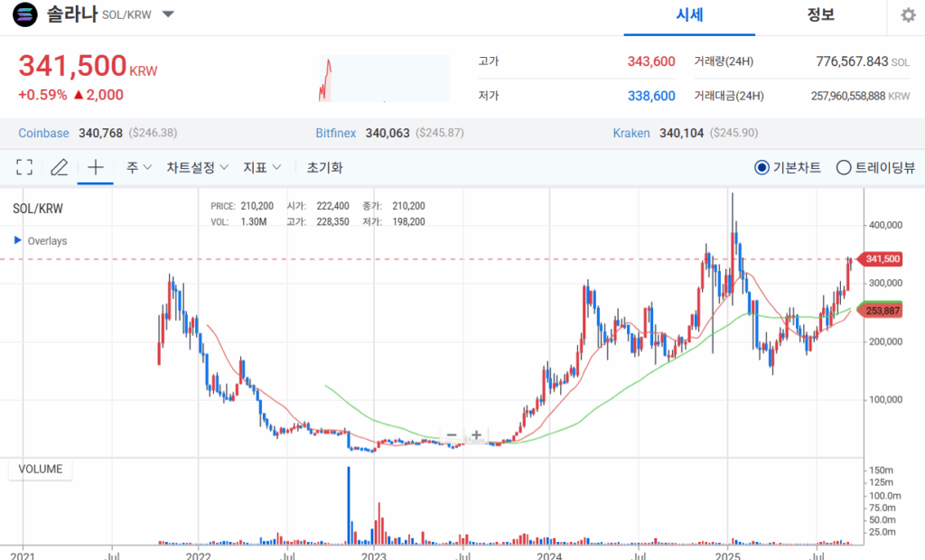Click the 340,768 Coinbase price value
This screenshot has width=925, height=560.
(x=101, y=134)
